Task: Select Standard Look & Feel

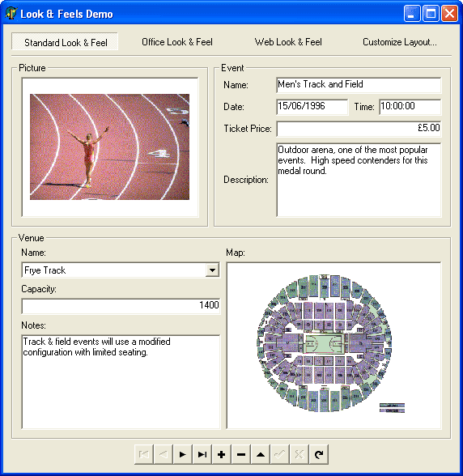Action: pyautogui.click(x=65, y=42)
